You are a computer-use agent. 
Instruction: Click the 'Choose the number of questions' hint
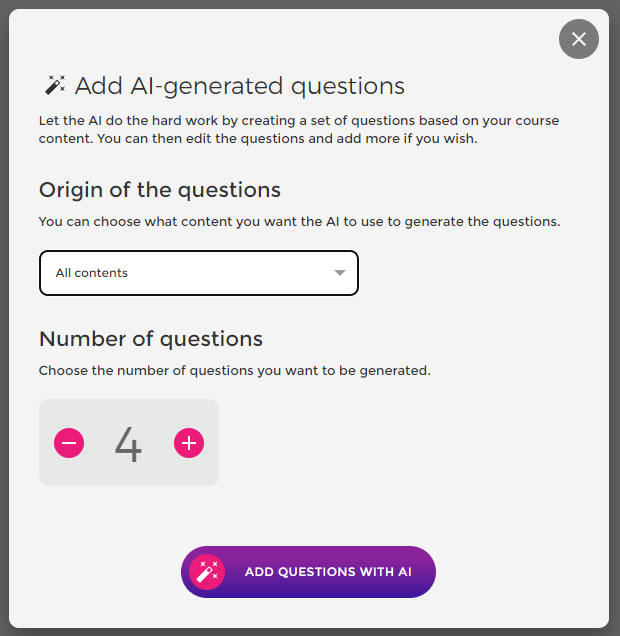[x=234, y=370]
